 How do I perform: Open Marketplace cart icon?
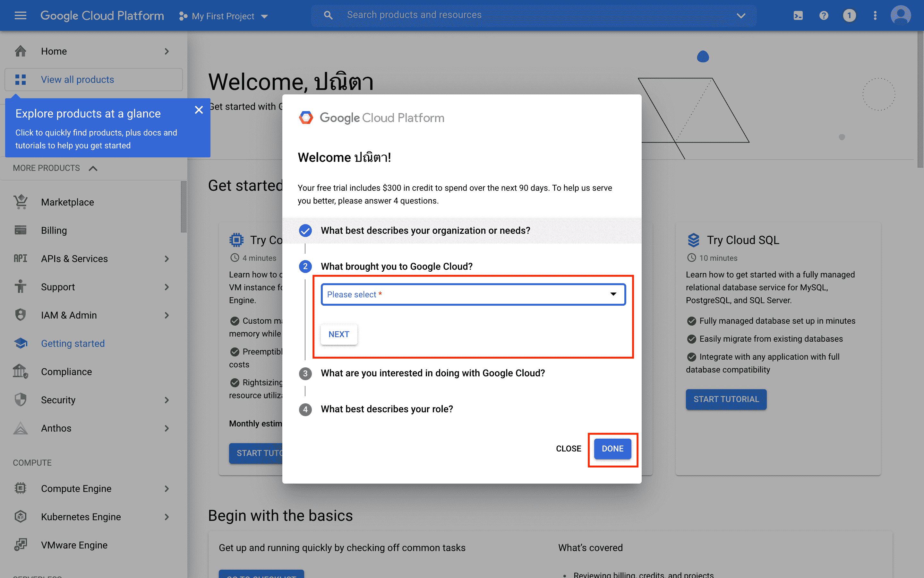click(20, 202)
